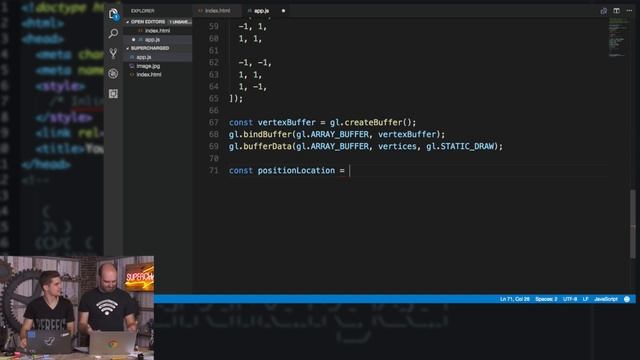The image size is (640, 360).
Task: Open the Search view icon
Action: [x=113, y=33]
